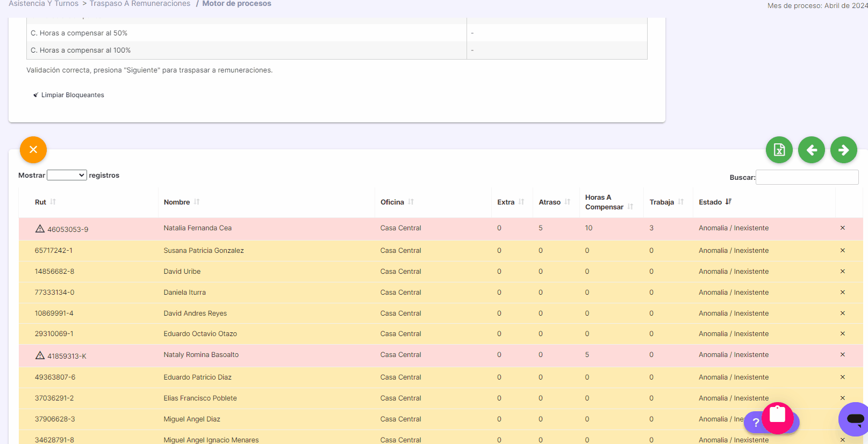Viewport: 868px width, 444px height.
Task: Open Asistencia Y Turnos breadcrumb
Action: (44, 4)
